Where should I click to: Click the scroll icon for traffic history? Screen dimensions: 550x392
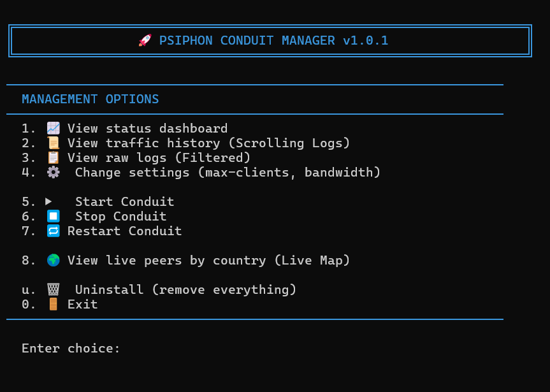pos(54,142)
